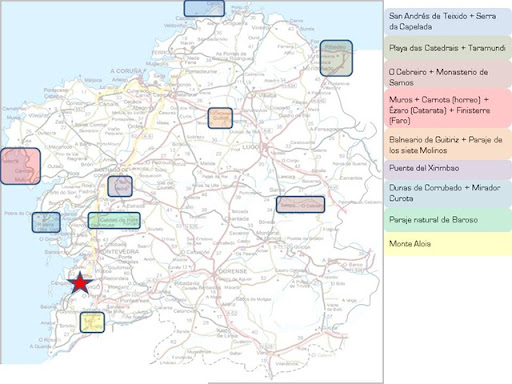The width and height of the screenshot is (512, 384).
Task: Select the purple box south of Santiago
Action: pos(120,186)
